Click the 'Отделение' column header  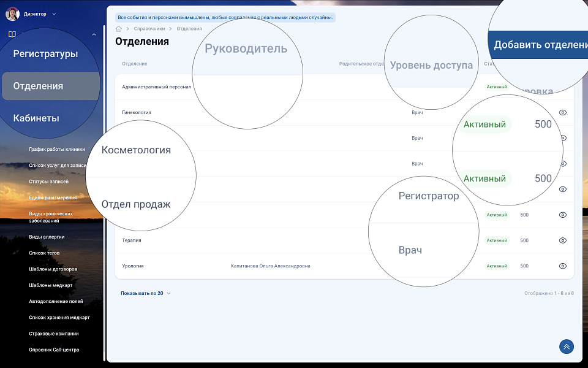[x=134, y=64]
